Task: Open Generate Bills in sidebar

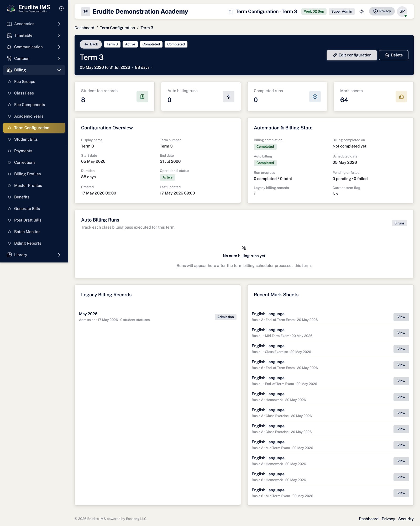Action: point(34,209)
